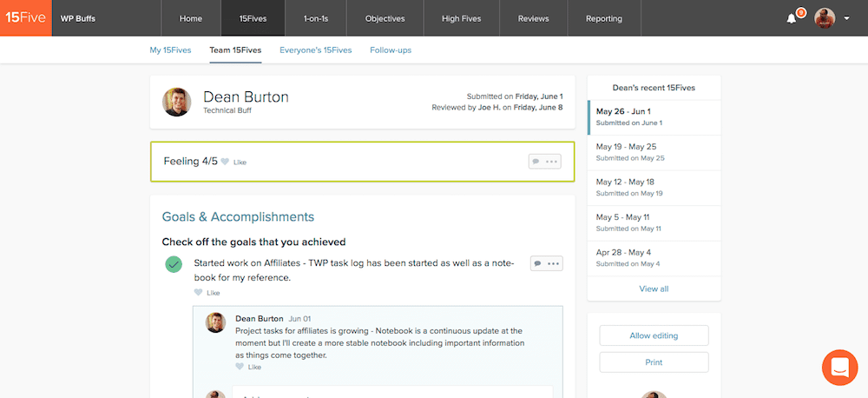Click WP Buffs company name
The image size is (868, 398).
click(78, 18)
